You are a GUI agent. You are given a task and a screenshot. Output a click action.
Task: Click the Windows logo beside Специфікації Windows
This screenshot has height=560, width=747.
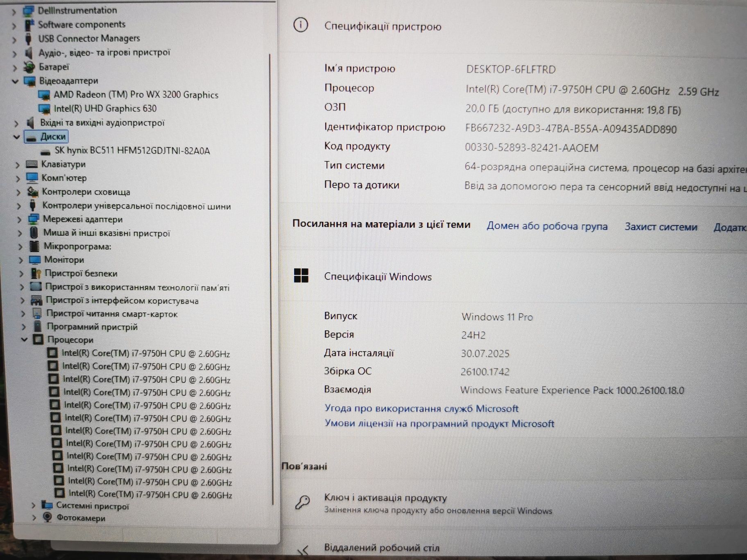point(301,275)
